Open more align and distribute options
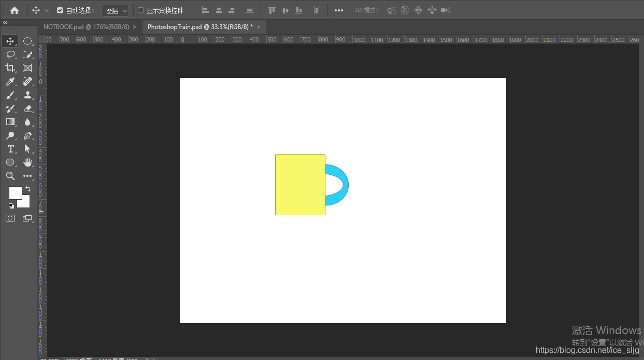Screen dimensions: 644x360 (338, 10)
